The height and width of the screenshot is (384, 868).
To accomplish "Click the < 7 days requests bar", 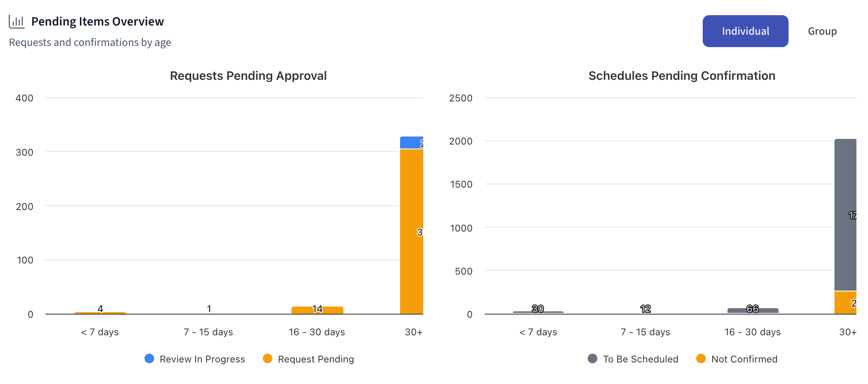I will [100, 313].
